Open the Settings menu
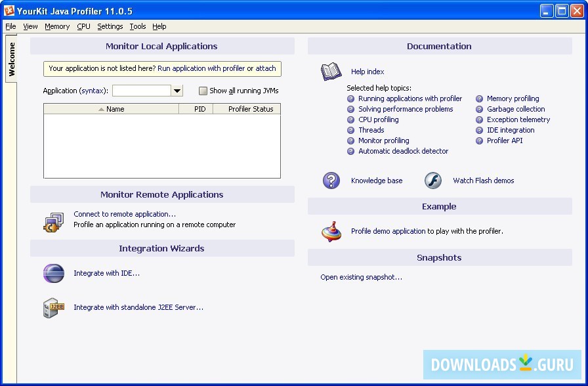 click(x=110, y=26)
